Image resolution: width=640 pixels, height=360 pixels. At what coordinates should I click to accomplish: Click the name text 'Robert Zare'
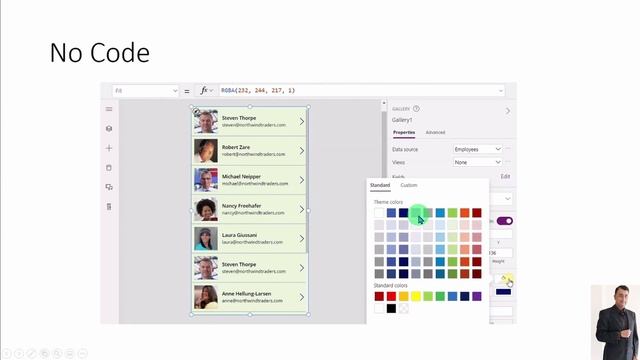tap(236, 147)
